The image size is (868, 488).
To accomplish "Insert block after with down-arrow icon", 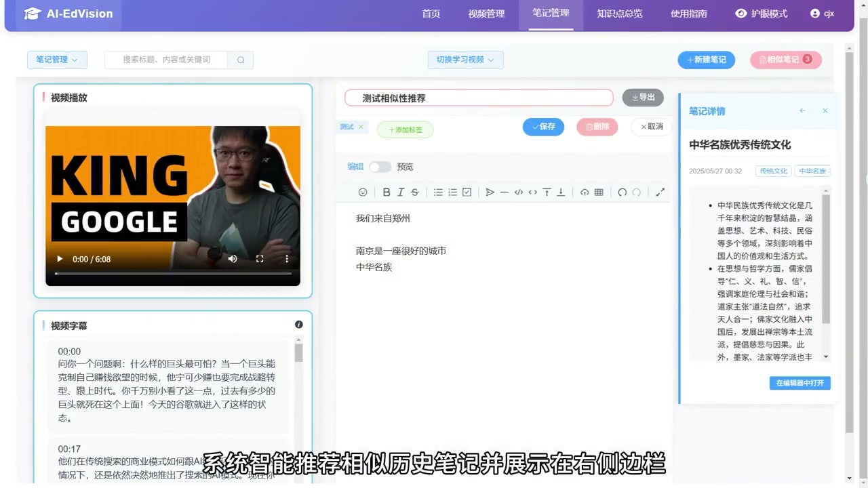I will (561, 192).
